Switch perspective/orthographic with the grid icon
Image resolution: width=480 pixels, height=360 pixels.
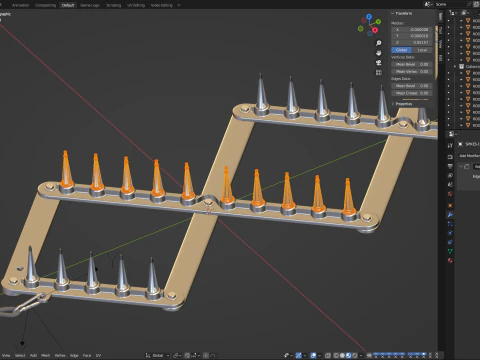click(379, 72)
